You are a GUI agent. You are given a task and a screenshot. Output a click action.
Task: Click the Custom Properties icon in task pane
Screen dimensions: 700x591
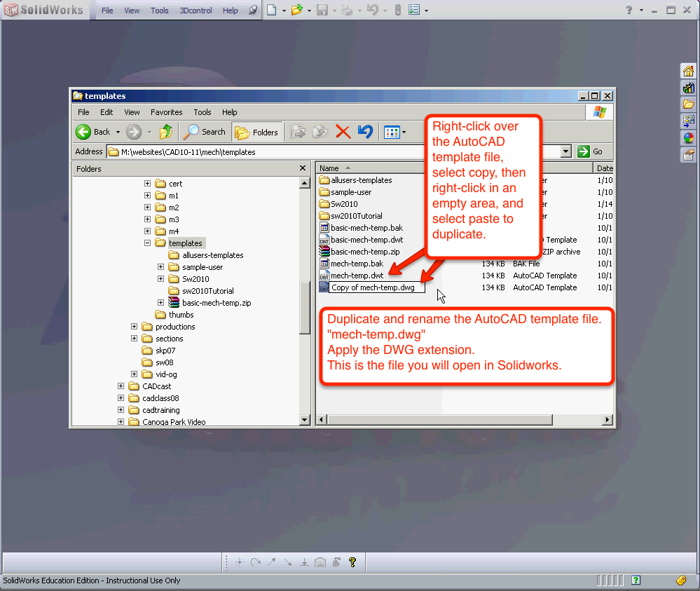pyautogui.click(x=688, y=155)
